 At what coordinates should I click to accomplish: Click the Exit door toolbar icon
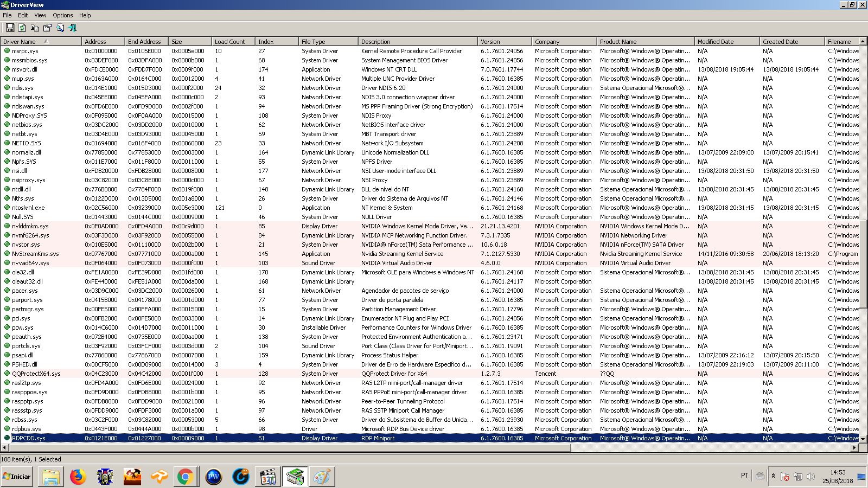[x=72, y=28]
